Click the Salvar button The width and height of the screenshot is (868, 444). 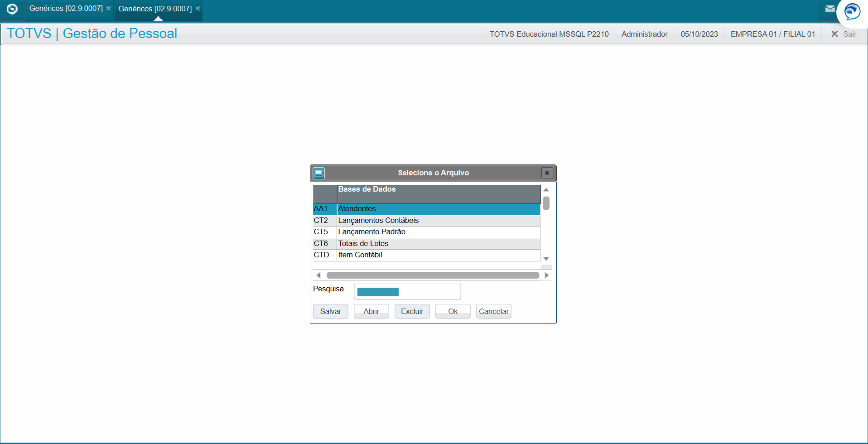[331, 311]
